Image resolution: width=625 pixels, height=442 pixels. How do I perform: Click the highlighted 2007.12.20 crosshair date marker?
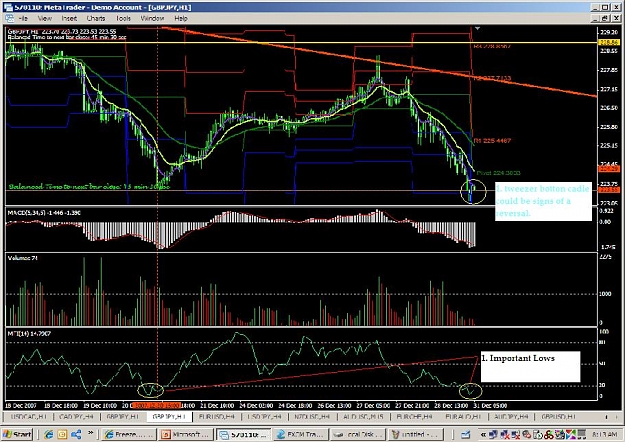coord(156,406)
